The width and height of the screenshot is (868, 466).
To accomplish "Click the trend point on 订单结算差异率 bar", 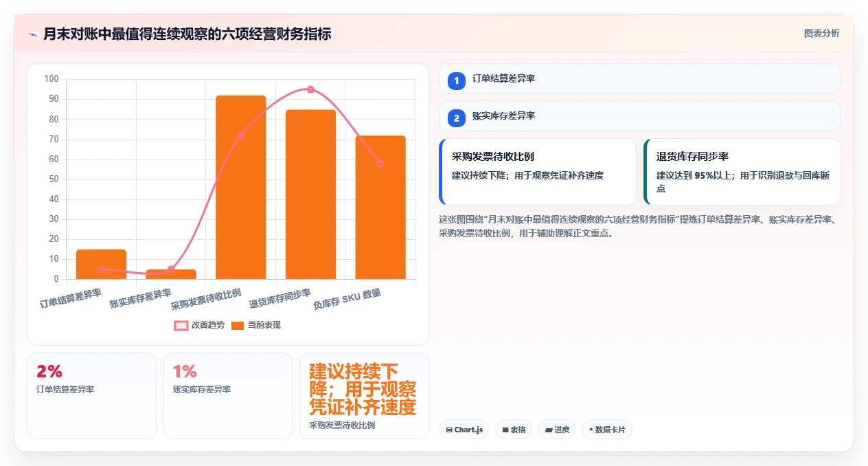I will pos(101,269).
